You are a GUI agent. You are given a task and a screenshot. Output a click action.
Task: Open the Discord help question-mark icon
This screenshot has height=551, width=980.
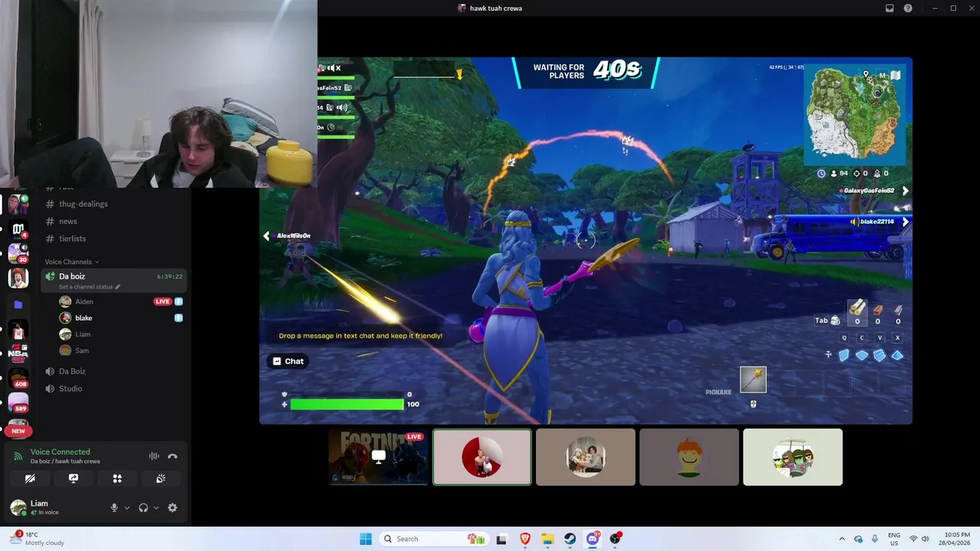pyautogui.click(x=908, y=8)
